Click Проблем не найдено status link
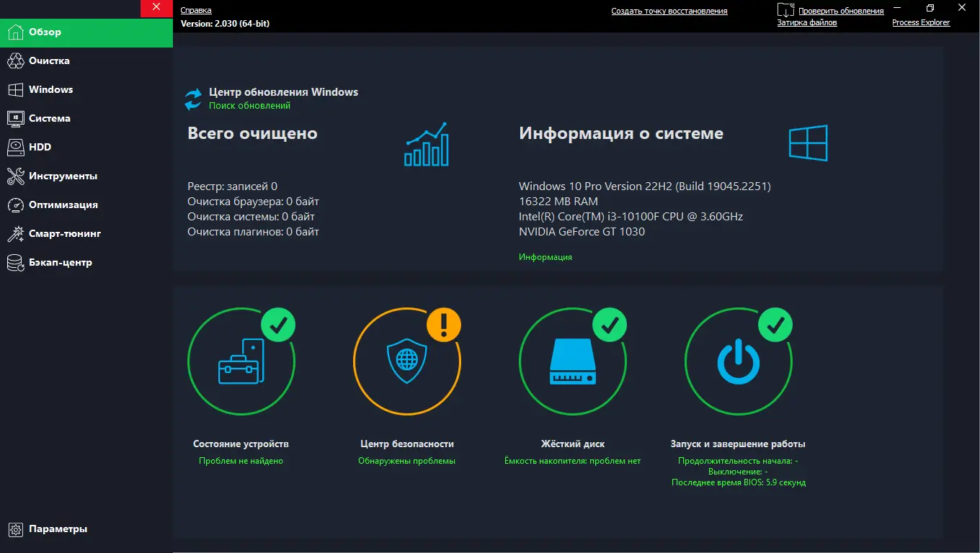This screenshot has width=980, height=553. (241, 461)
